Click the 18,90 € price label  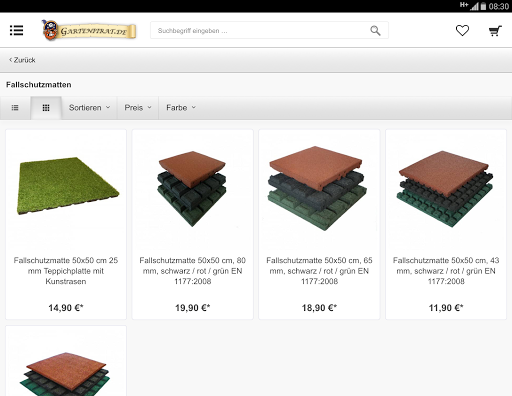(319, 308)
